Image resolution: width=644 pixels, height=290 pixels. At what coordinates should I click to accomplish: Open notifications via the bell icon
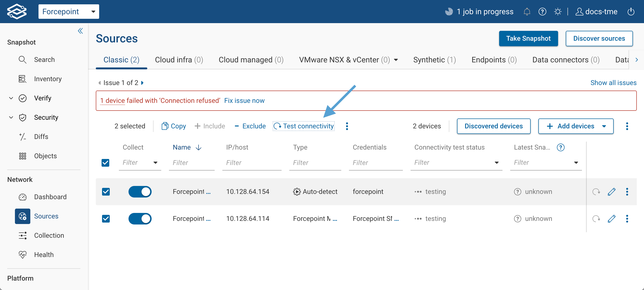(527, 12)
